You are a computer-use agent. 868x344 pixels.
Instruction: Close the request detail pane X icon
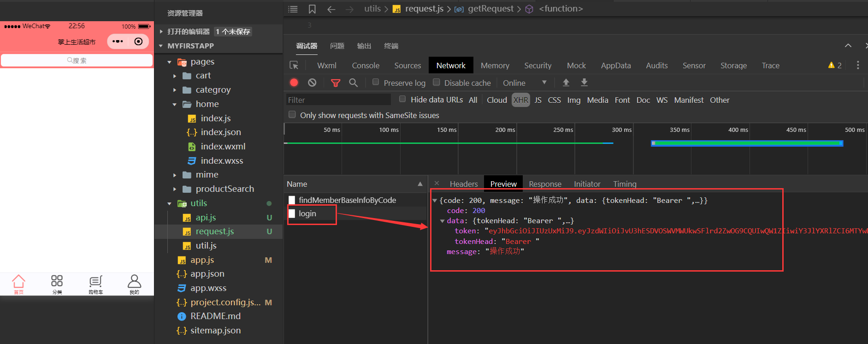click(437, 184)
